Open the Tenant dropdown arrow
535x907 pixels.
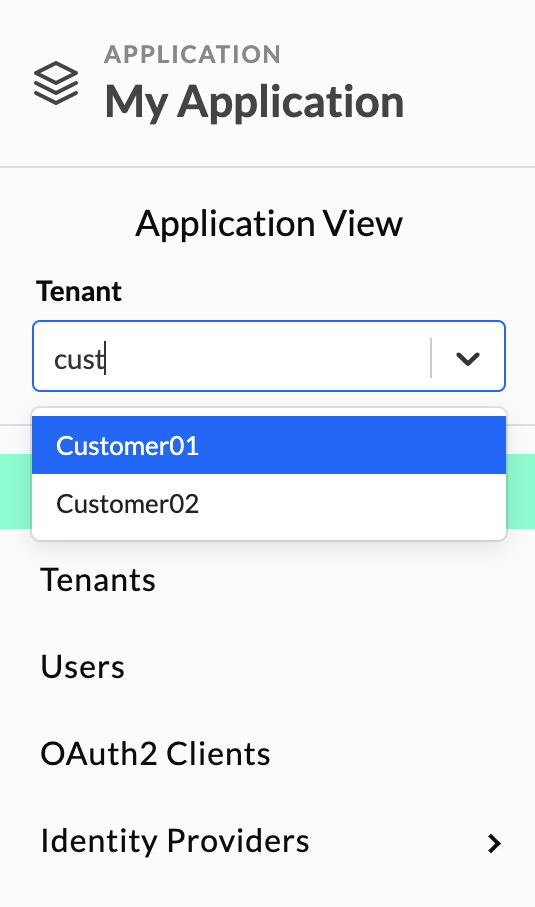coord(468,359)
